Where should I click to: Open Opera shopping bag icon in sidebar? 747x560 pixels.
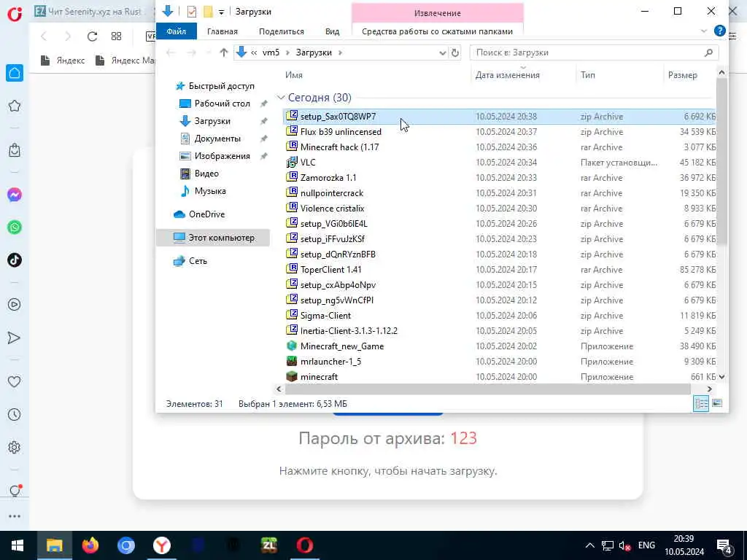point(15,150)
